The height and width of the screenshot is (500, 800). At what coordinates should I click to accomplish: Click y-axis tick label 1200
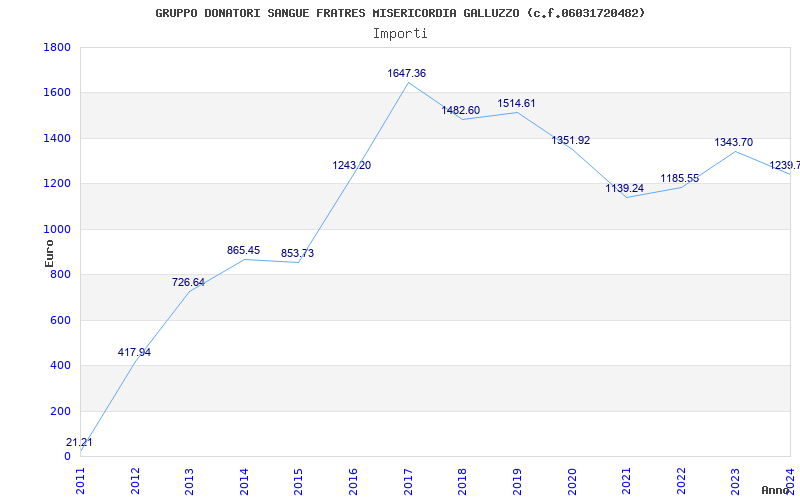point(57,184)
